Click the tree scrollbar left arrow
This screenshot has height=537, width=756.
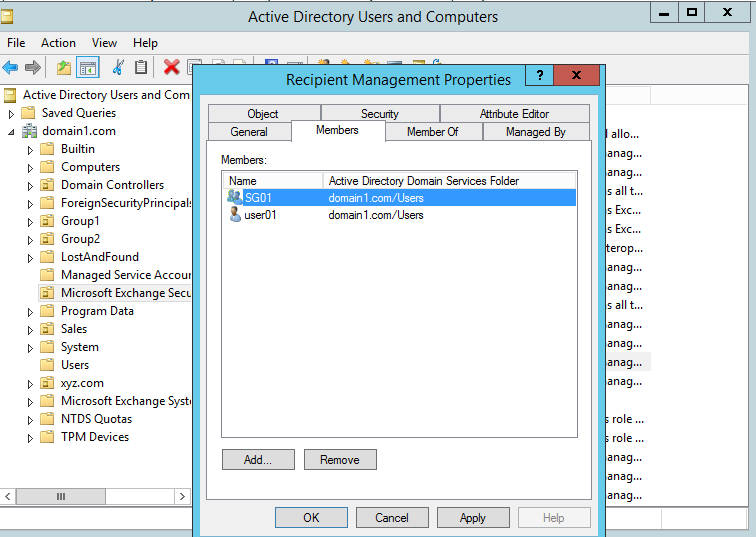point(8,496)
